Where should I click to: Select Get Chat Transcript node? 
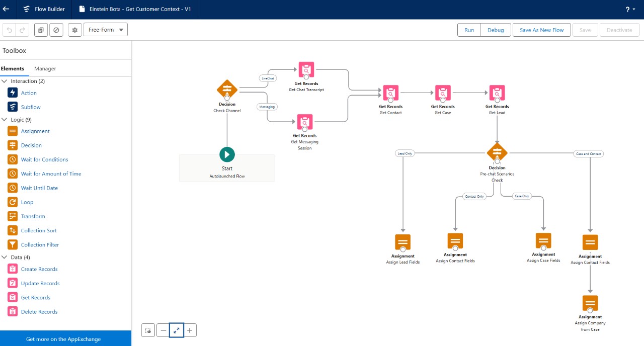coord(306,69)
